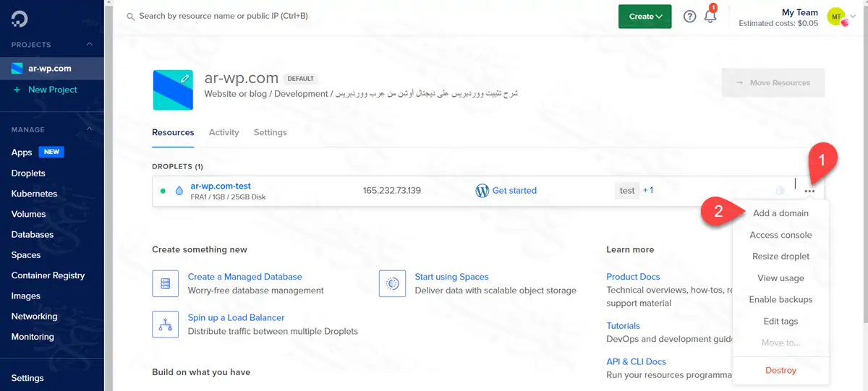
Task: Click the Spaces storage icon
Action: click(392, 283)
